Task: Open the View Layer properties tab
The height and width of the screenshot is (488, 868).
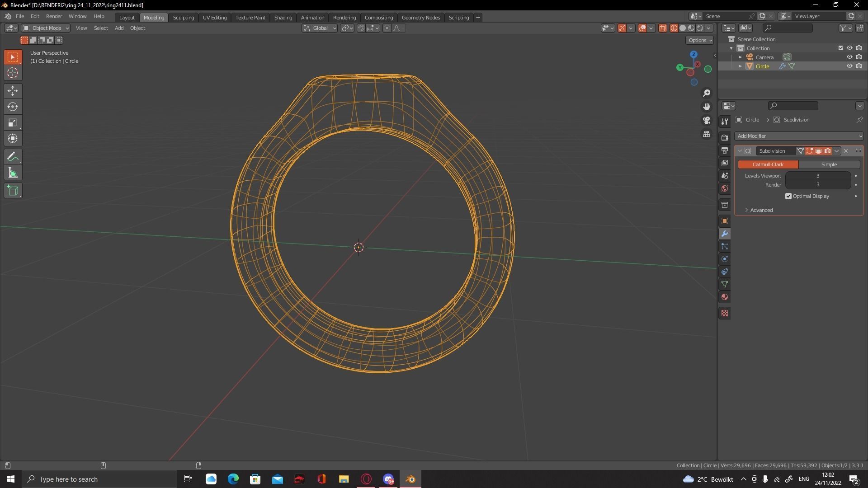Action: [x=725, y=163]
